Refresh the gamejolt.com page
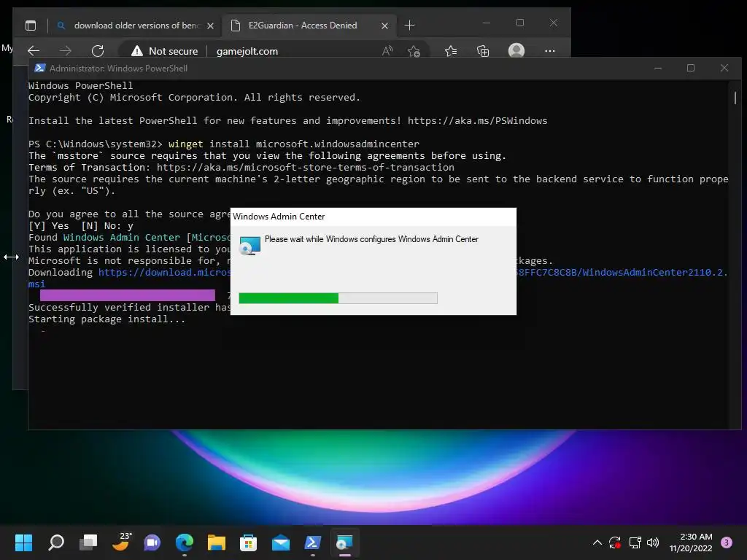This screenshot has height=560, width=747. (x=98, y=51)
